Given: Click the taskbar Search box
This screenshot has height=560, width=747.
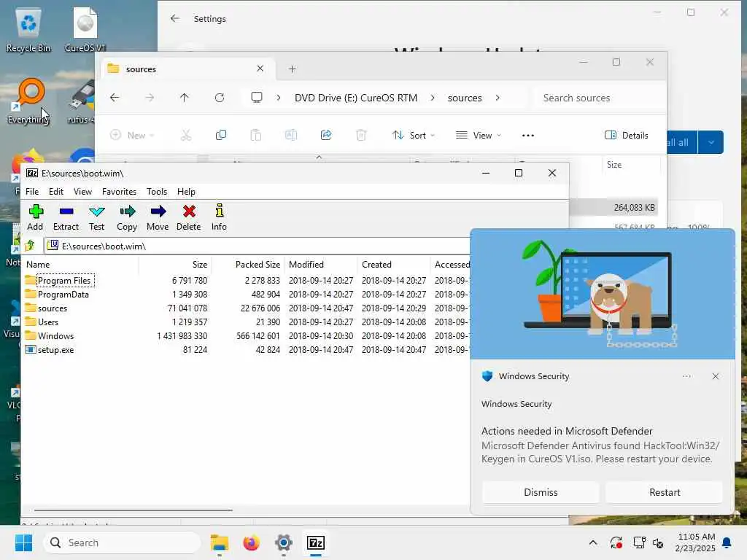Looking at the screenshot, I should click(122, 542).
